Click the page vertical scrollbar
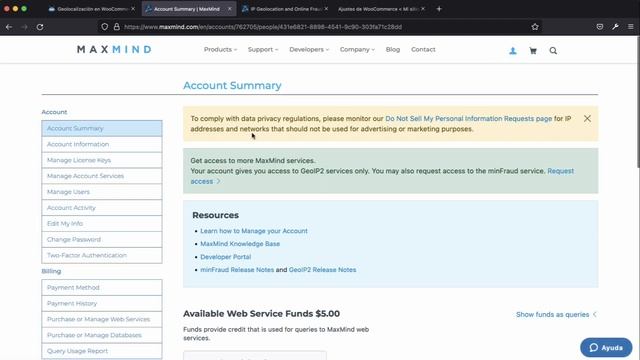Screen dimensions: 640x360 638,102
